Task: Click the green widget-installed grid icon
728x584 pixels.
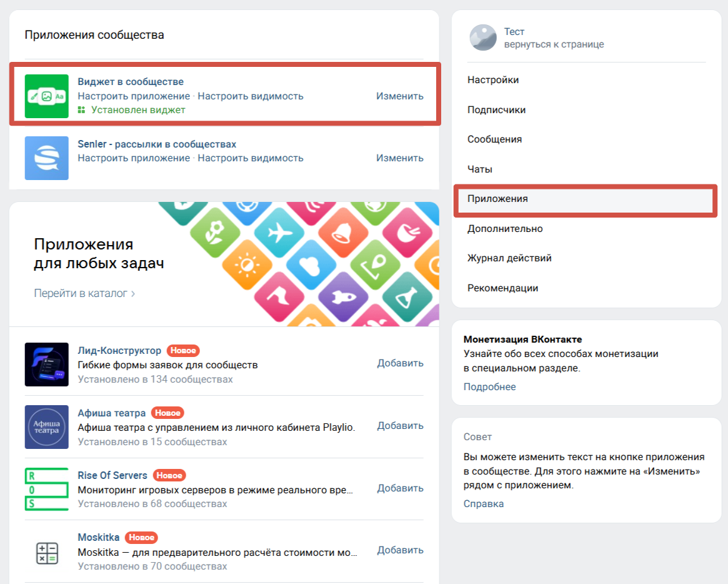Action: click(81, 110)
